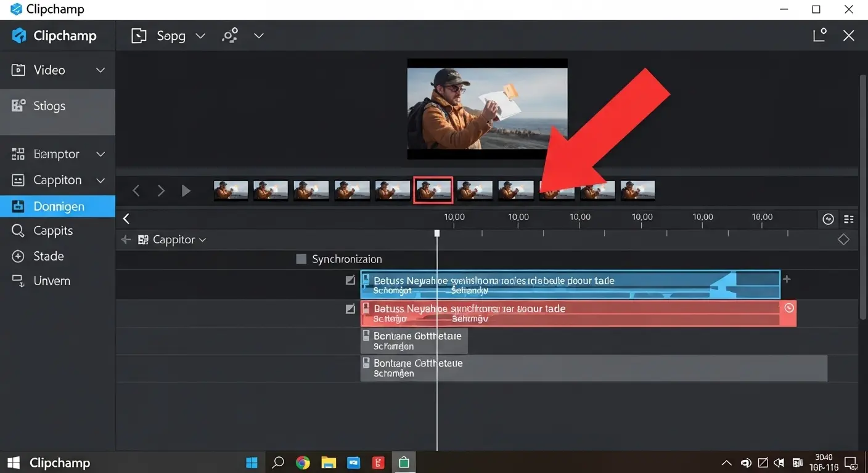Toggle the blue track's checkbox
The image size is (868, 473).
click(x=350, y=280)
